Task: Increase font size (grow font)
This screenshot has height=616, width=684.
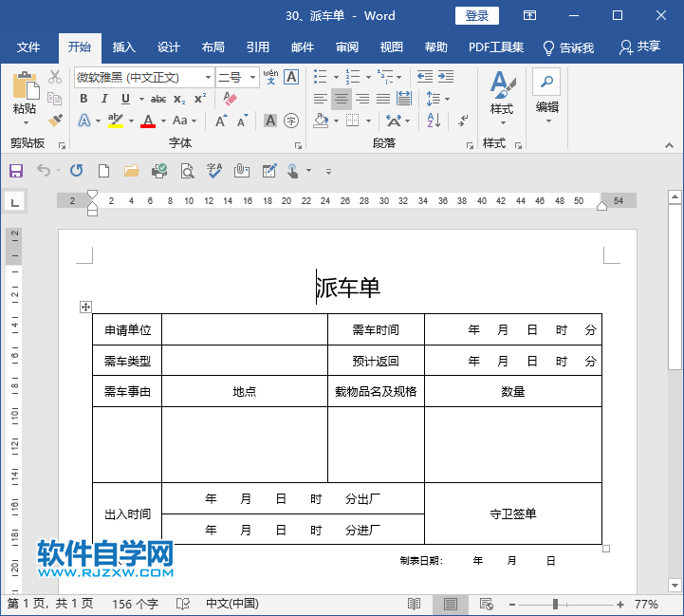Action: [221, 121]
